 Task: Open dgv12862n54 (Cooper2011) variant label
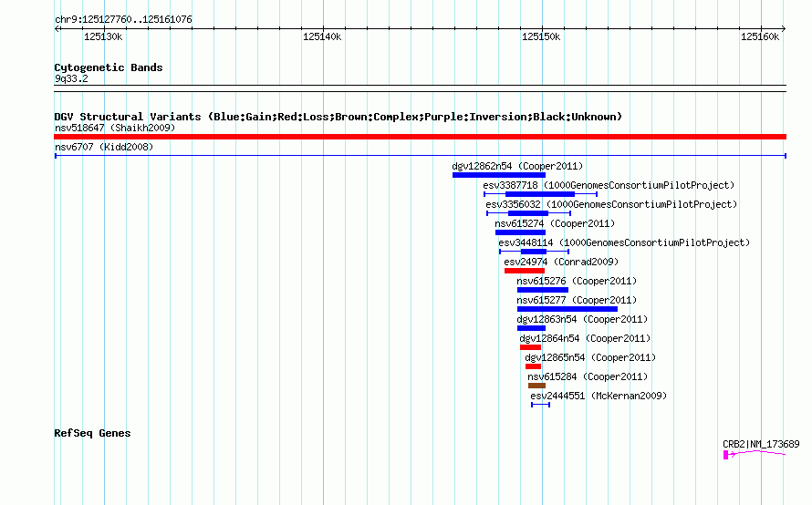(x=517, y=166)
